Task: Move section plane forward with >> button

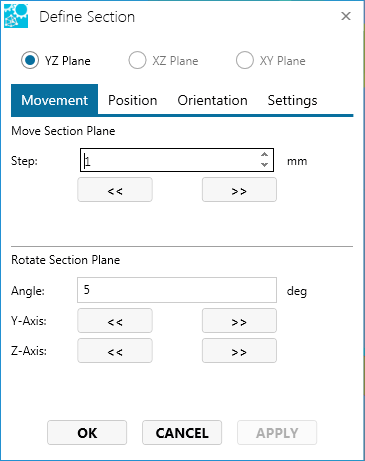Action: [239, 190]
